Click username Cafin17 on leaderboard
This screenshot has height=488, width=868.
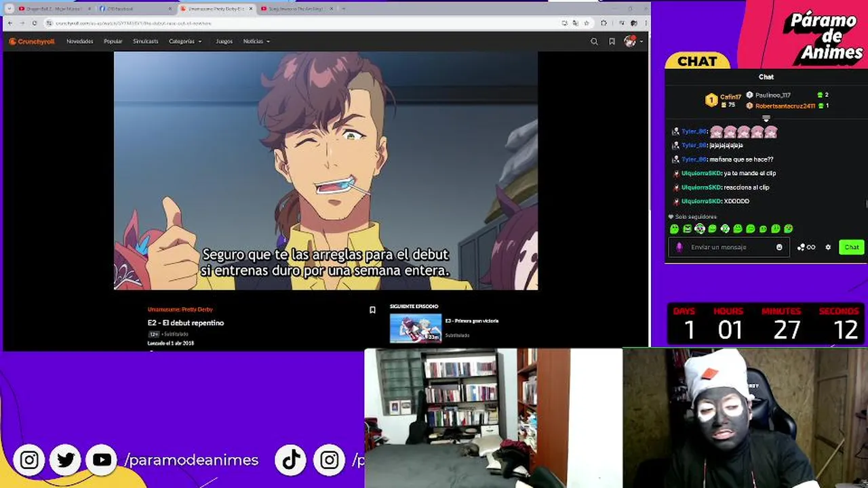point(730,97)
